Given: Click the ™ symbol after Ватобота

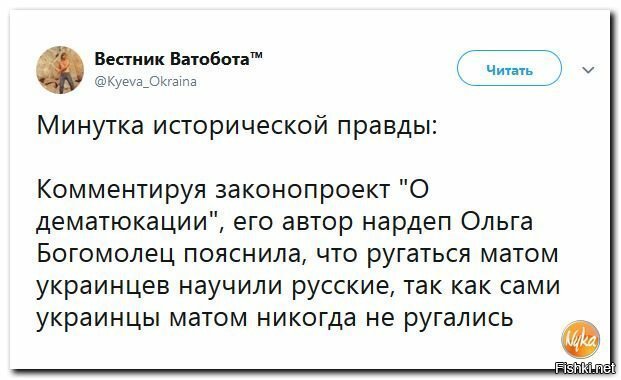Looking at the screenshot, I should coord(256,54).
